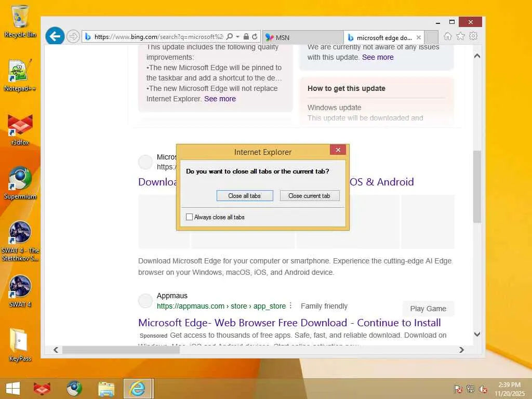Open File Explorer from the taskbar

106,389
